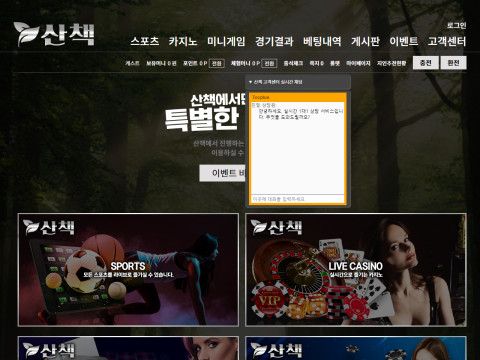Click the 로그인 link
This screenshot has height=360, width=480.
[456, 25]
